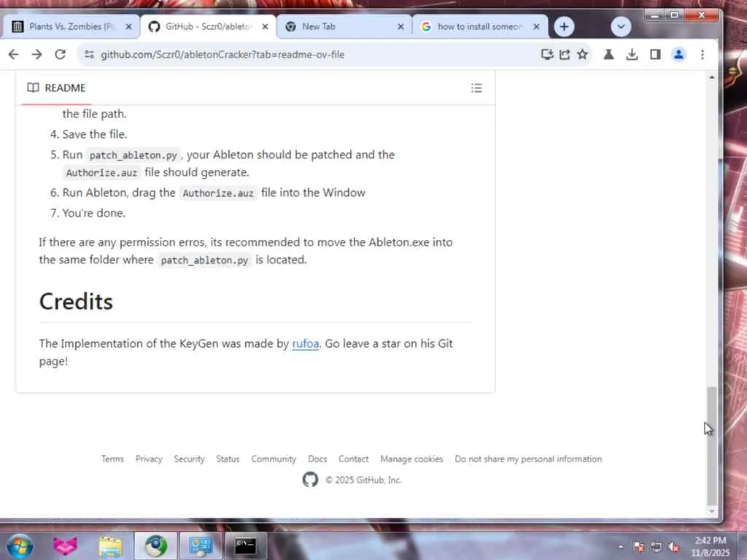Toggle the browser side panel
Image resolution: width=747 pixels, height=560 pixels.
(655, 54)
